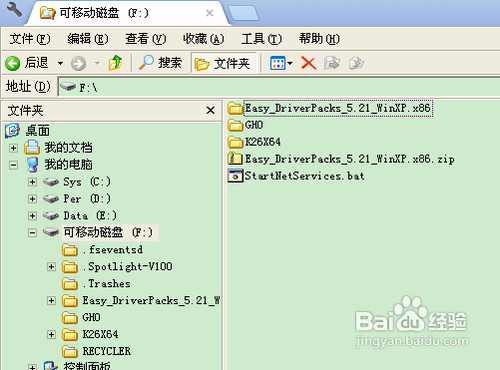The width and height of the screenshot is (500, 370).
Task: Select 我的电脑 in the tree
Action: [68, 164]
